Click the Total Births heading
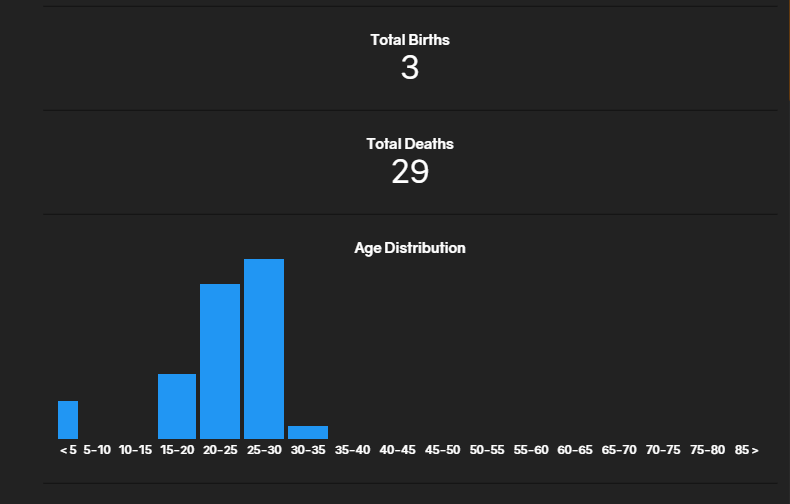The height and width of the screenshot is (504, 790). (410, 40)
